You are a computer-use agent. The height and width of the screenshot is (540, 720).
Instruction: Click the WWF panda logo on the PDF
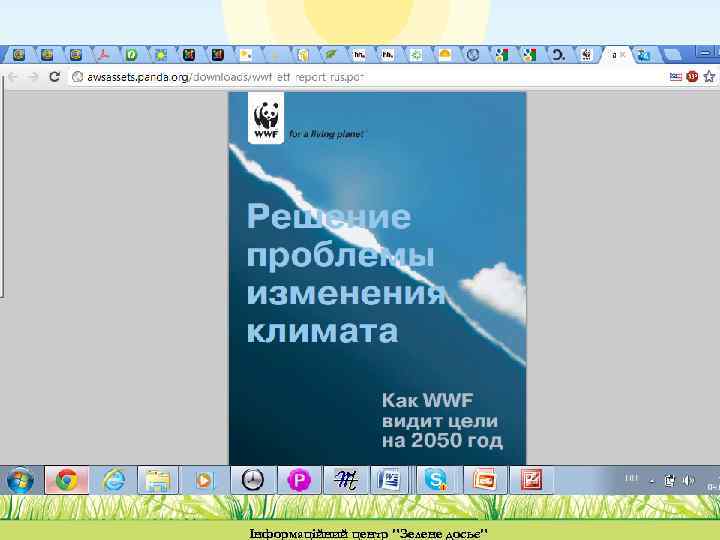tap(266, 118)
